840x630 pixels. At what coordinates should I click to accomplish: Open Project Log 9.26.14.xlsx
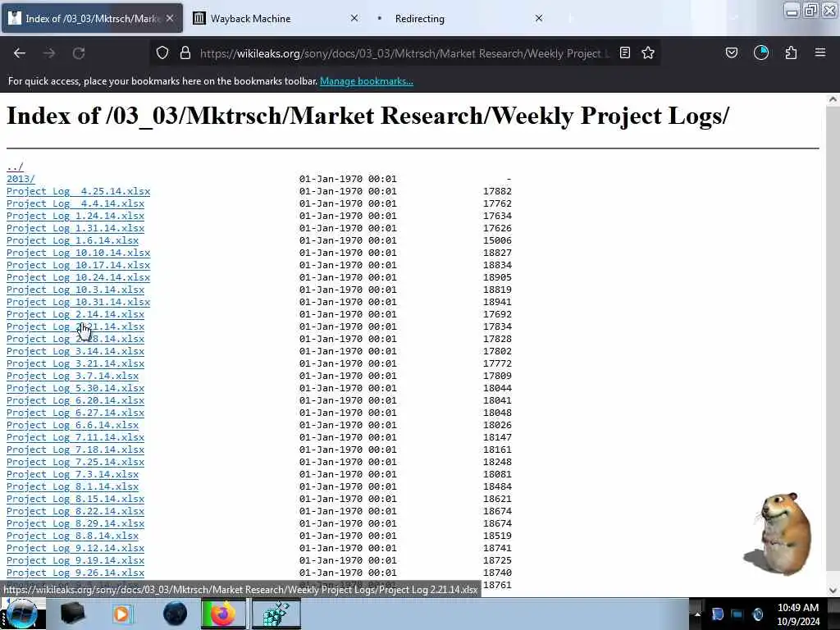click(75, 573)
